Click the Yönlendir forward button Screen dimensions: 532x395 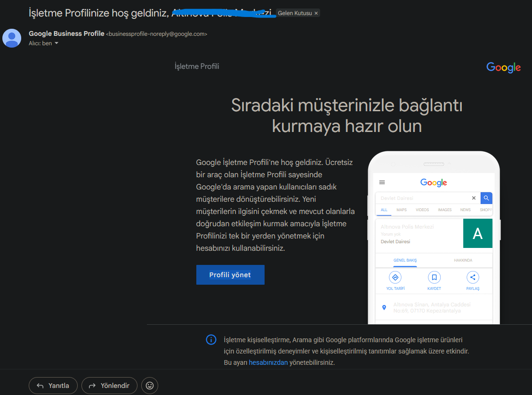pyautogui.click(x=109, y=386)
